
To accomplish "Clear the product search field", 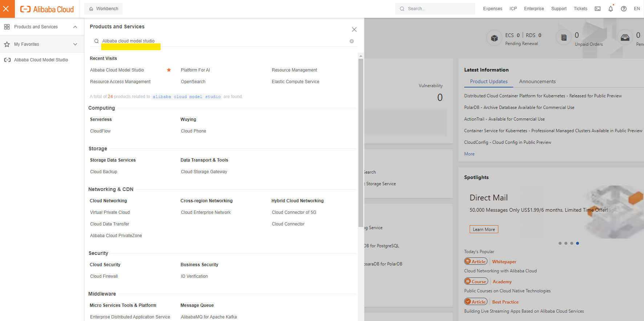I will 352,41.
